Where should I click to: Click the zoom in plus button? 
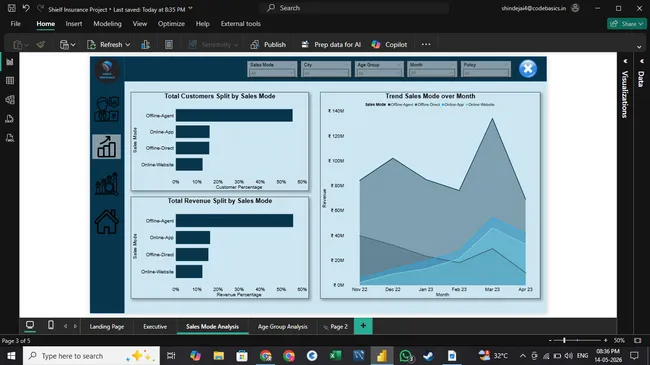606,340
